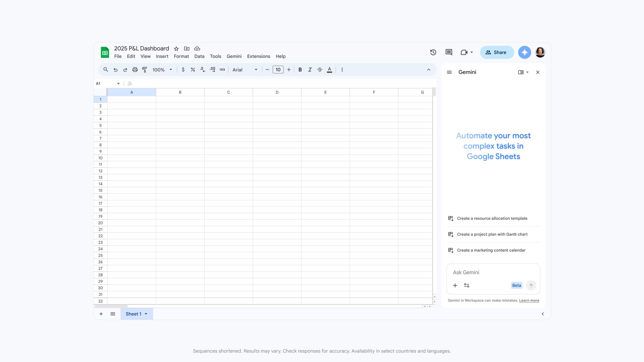Toggle bold formatting
This screenshot has width=644, height=362.
(300, 70)
